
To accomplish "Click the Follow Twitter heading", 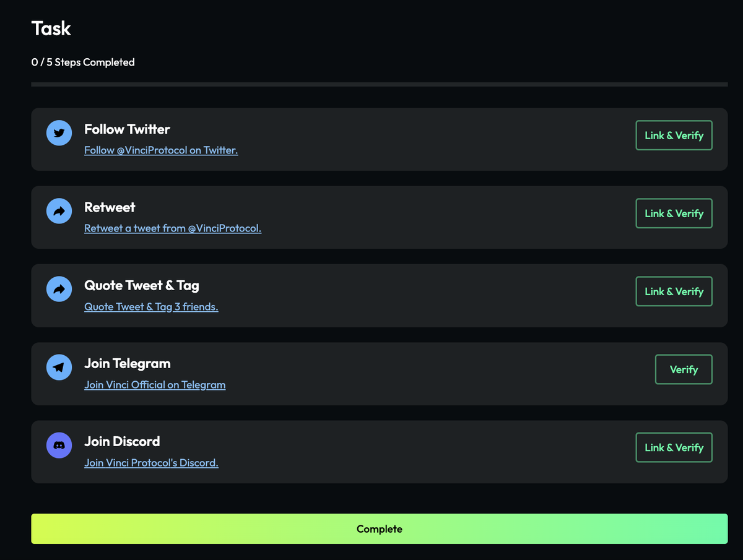I will coord(127,129).
